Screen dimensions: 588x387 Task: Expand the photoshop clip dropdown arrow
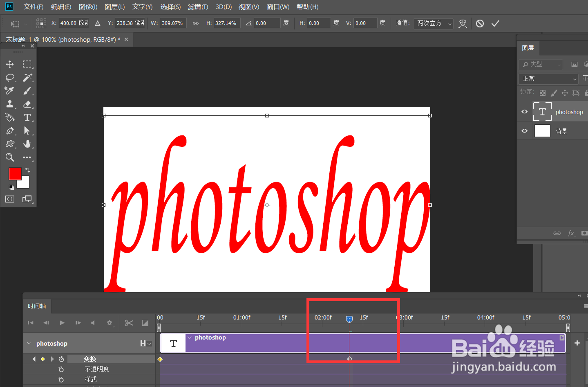[190, 337]
